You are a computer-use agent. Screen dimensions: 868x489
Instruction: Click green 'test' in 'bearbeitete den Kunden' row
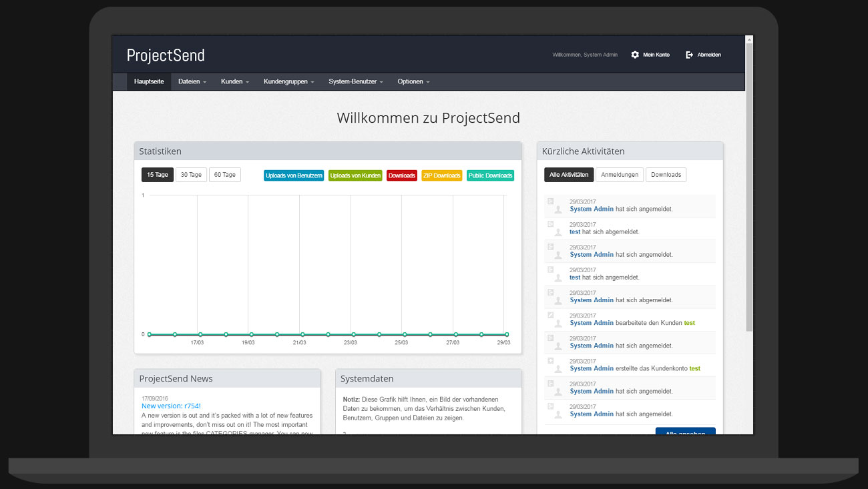(x=690, y=323)
